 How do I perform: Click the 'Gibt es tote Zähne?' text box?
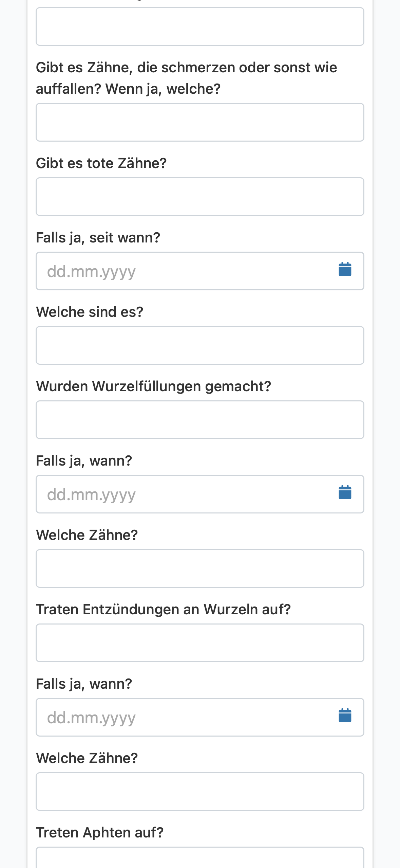pos(200,197)
